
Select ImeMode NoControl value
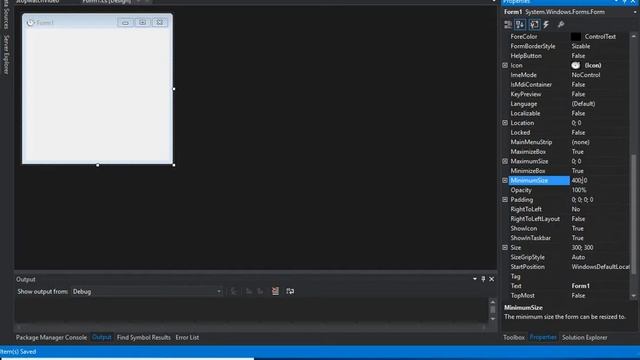click(x=586, y=75)
